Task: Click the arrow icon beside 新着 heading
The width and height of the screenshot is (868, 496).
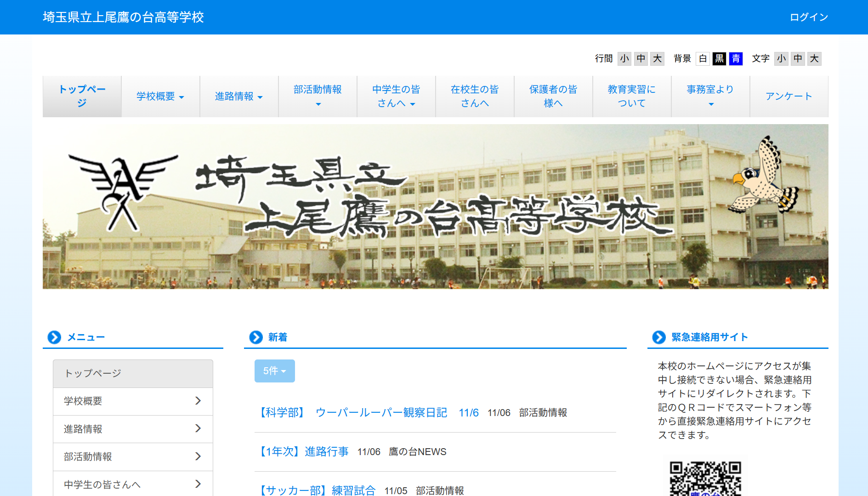Action: click(256, 337)
